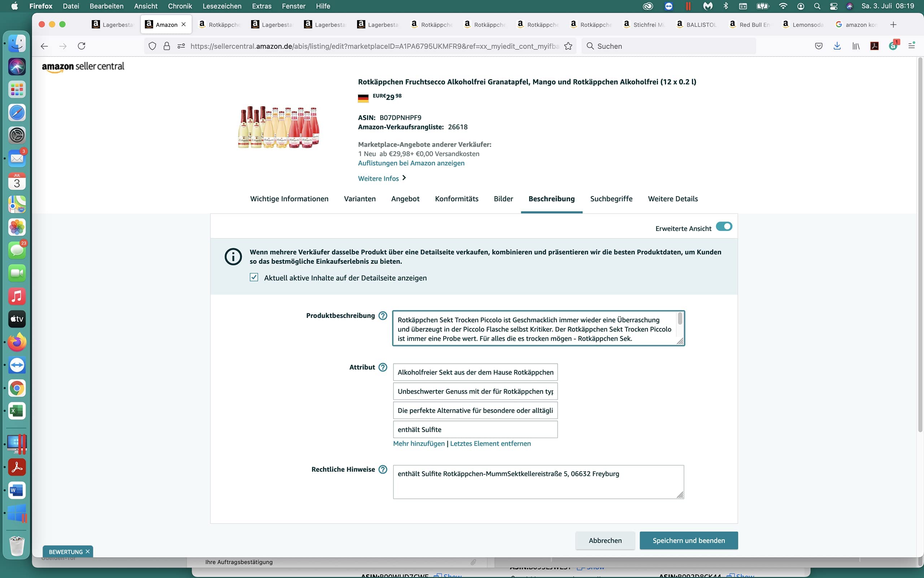The height and width of the screenshot is (578, 924).
Task: Click the product bottles thumbnail image
Action: 278,127
